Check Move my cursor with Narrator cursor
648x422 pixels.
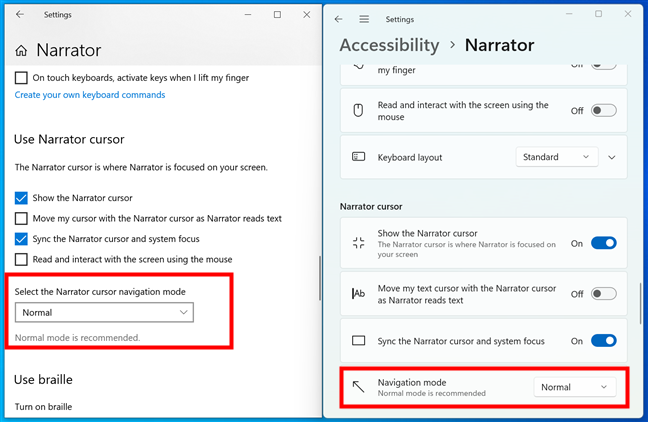click(21, 218)
